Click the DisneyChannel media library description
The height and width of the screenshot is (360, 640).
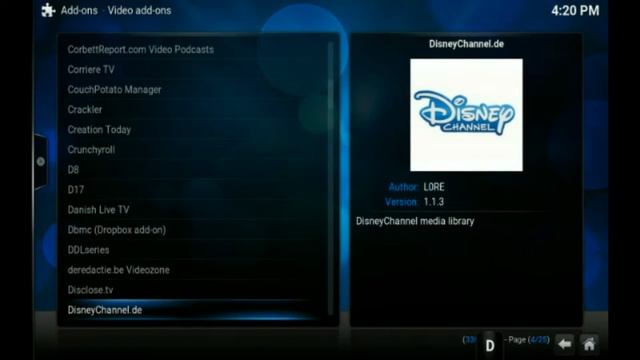click(x=415, y=221)
